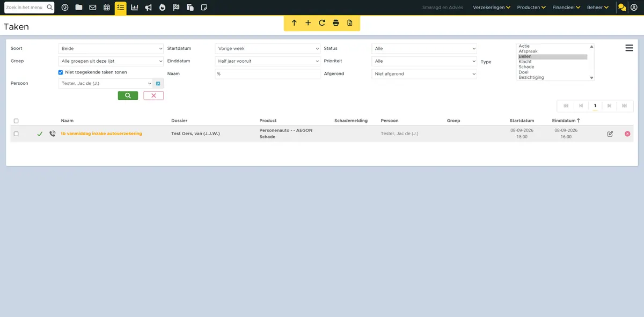This screenshot has width=644, height=317.
Task: Open the chat bubbles icon
Action: [622, 8]
